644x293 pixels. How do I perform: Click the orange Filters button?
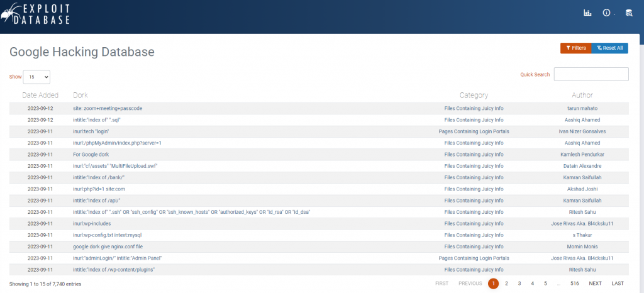pos(576,48)
